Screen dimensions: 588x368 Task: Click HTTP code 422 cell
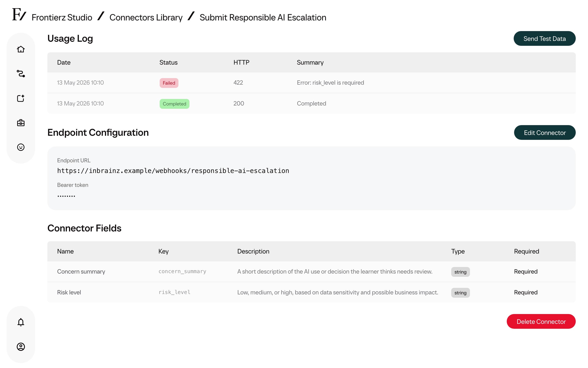pyautogui.click(x=238, y=83)
